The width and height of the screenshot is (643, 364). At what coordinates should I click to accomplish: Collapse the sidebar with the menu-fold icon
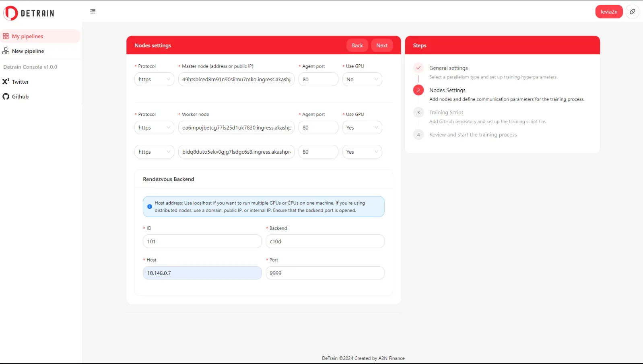tap(93, 11)
